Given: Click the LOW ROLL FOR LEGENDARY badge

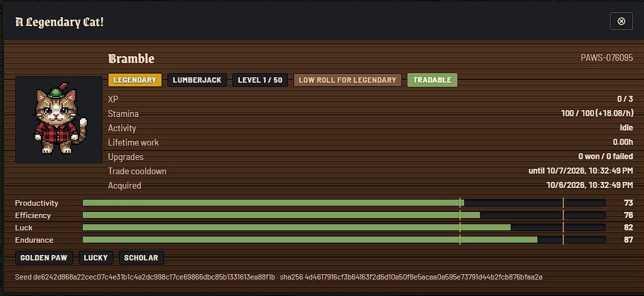Looking at the screenshot, I should coord(347,80).
